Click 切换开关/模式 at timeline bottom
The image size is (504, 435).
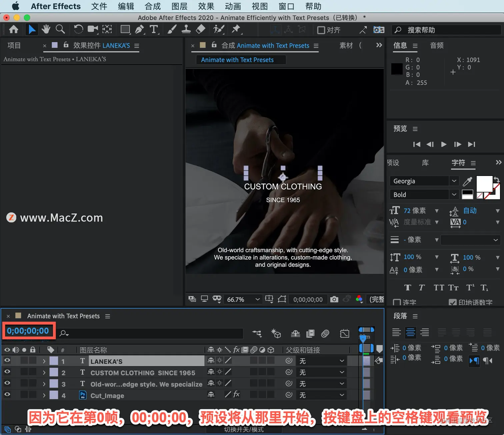coord(244,430)
